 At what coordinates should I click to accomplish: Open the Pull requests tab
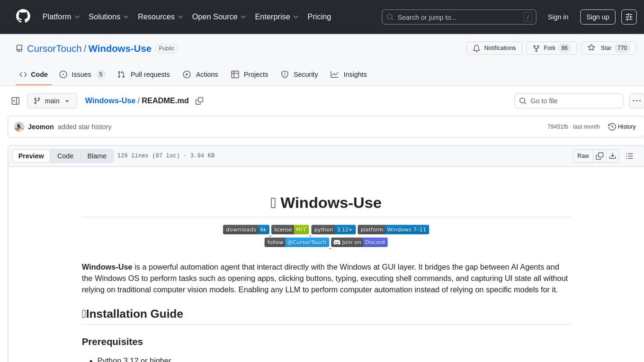143,74
